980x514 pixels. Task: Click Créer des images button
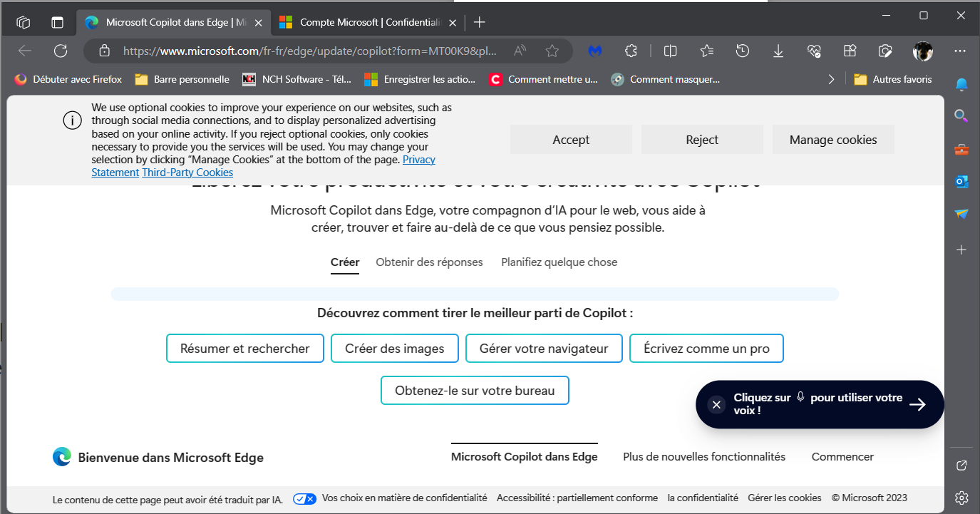coord(395,349)
